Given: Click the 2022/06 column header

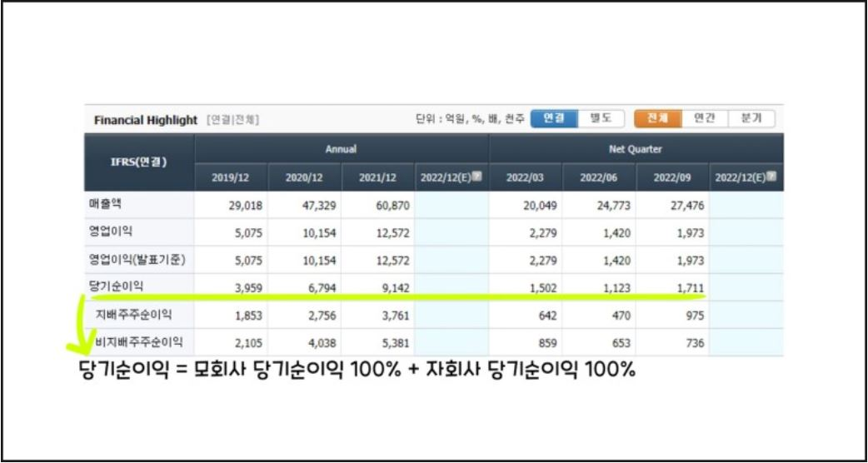Looking at the screenshot, I should (600, 177).
